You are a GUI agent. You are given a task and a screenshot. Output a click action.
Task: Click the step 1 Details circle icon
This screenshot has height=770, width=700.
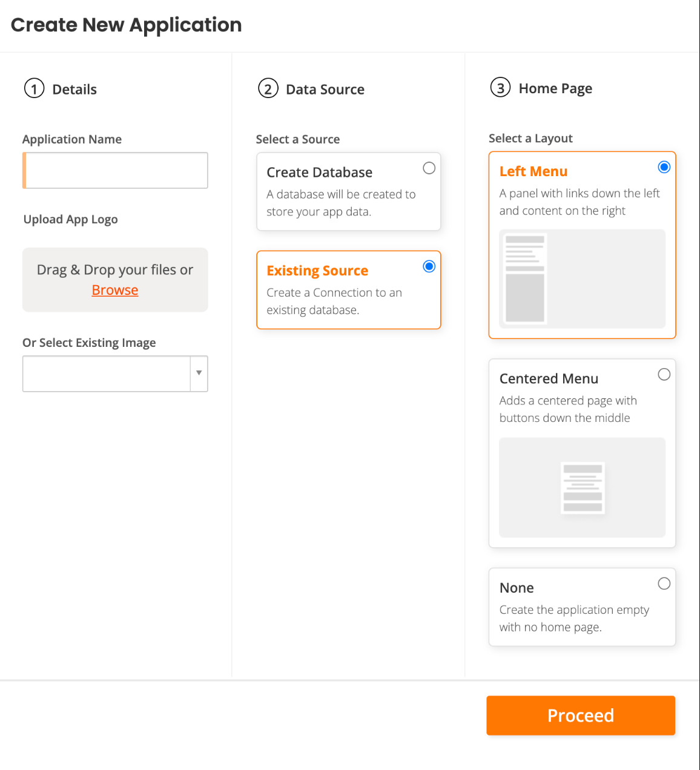pos(35,88)
